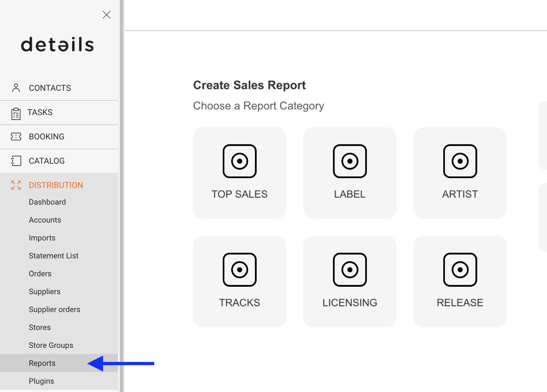
Task: Click the TASKS clipboard icon
Action: click(16, 113)
